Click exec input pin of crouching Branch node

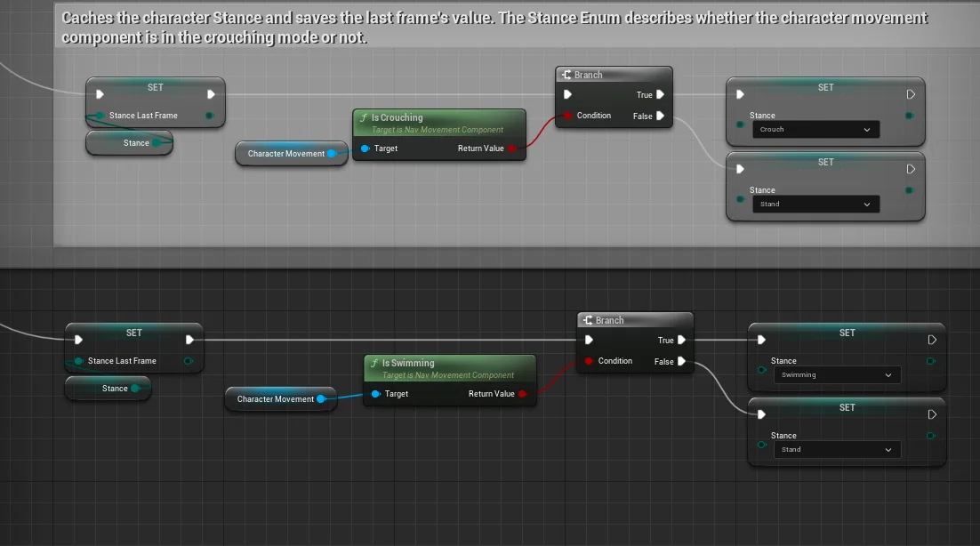(567, 94)
